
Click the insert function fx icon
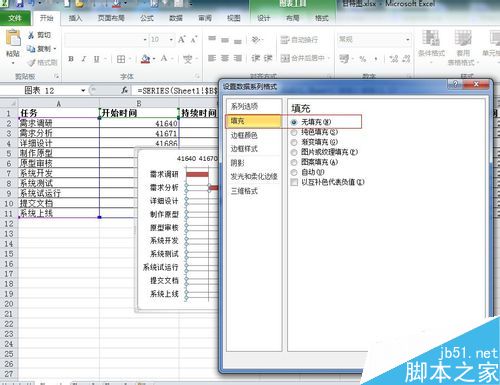tap(125, 90)
